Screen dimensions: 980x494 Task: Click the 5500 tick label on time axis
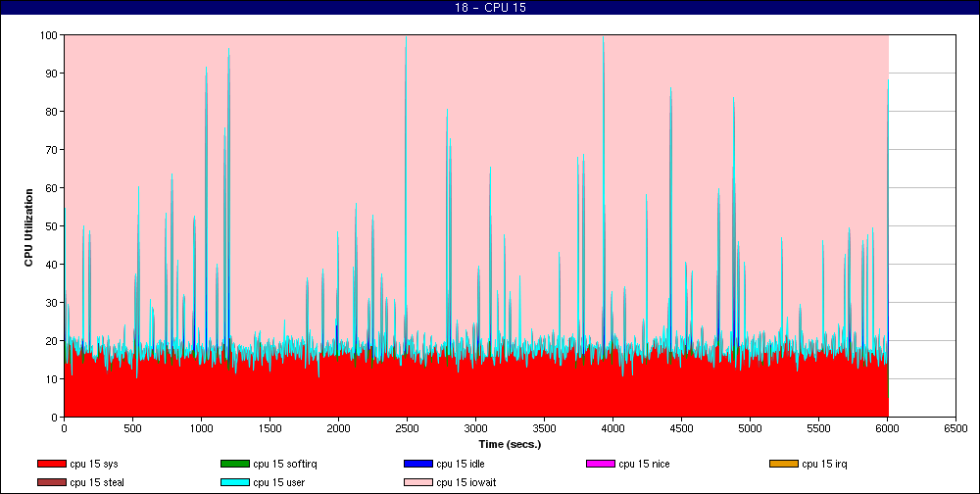pos(818,429)
